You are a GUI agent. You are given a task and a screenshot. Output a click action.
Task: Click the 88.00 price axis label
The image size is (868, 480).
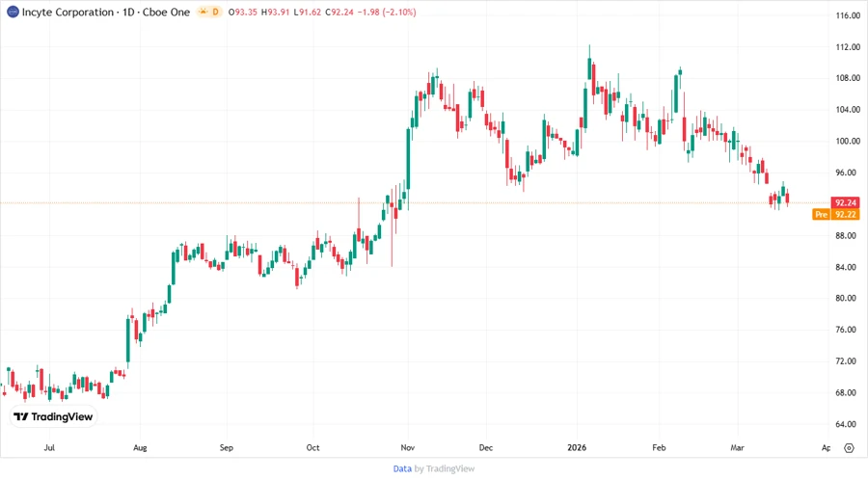[848, 235]
